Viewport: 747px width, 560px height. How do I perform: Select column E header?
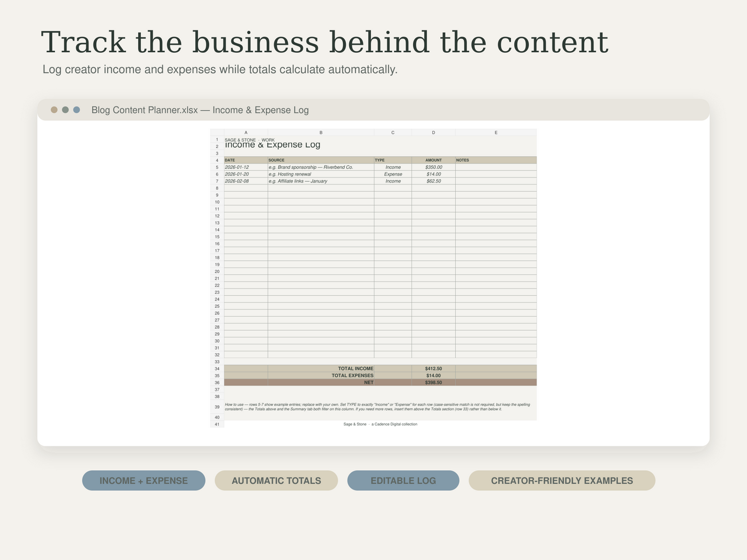[496, 133]
